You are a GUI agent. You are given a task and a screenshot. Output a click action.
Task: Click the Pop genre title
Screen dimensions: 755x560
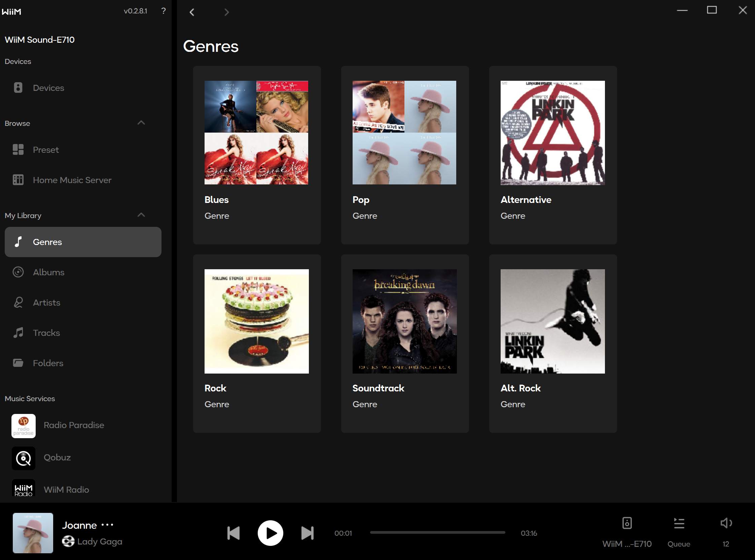click(361, 200)
